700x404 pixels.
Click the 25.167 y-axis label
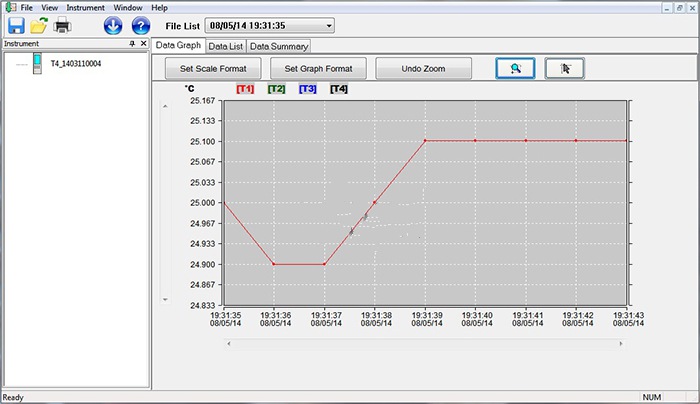[203, 101]
